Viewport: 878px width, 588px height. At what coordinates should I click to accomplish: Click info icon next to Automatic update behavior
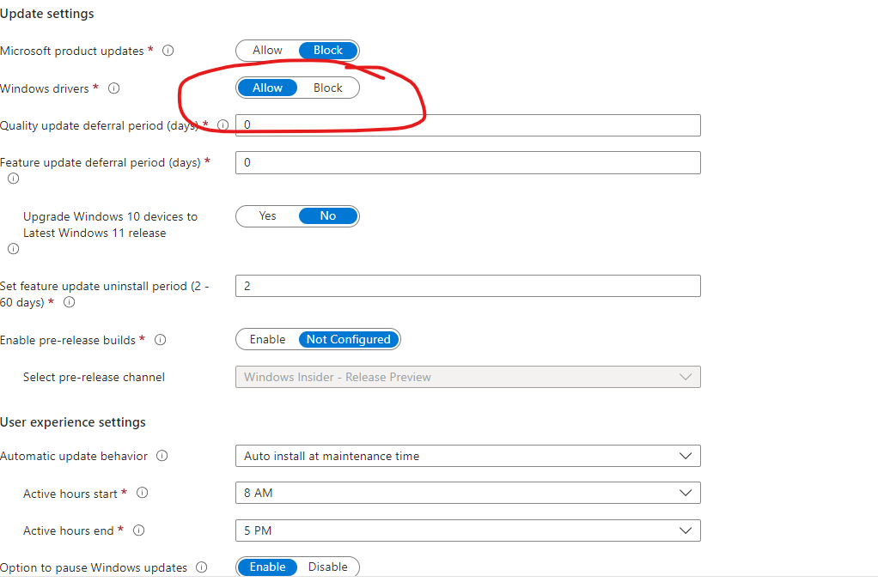tap(162, 456)
